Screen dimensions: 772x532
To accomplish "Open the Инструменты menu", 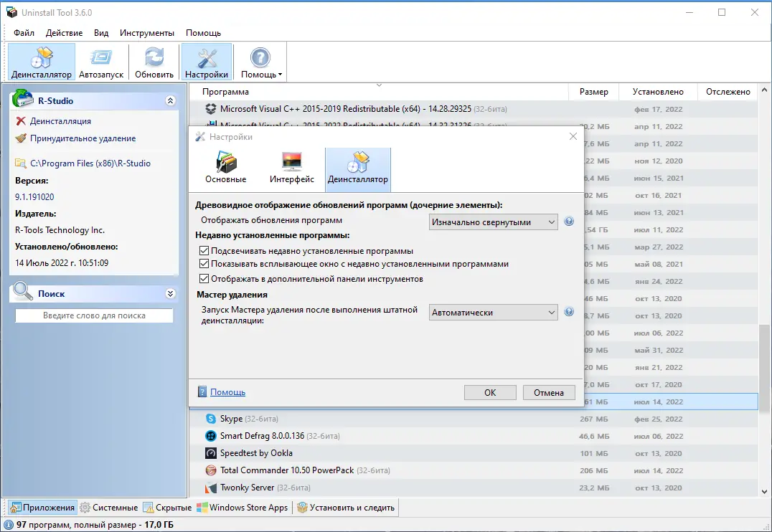I will click(x=146, y=33).
